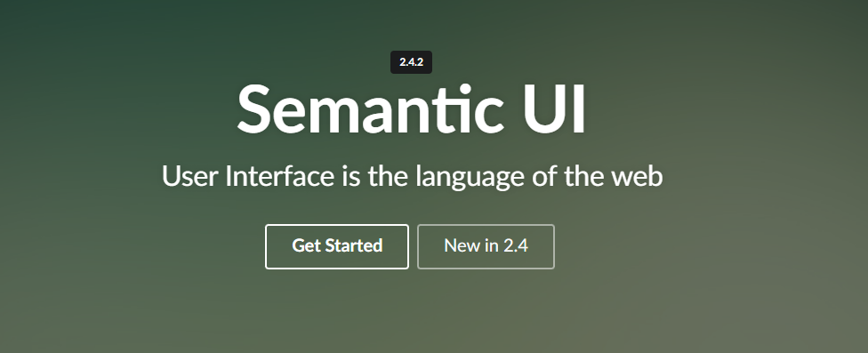The height and width of the screenshot is (353, 868).
Task: Click the 2.4 text inside the right button
Action: [516, 245]
